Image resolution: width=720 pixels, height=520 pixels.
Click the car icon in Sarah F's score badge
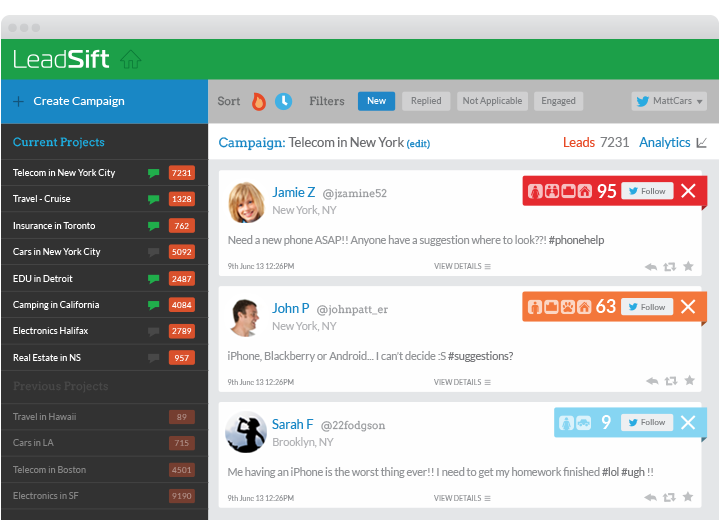pyautogui.click(x=583, y=423)
